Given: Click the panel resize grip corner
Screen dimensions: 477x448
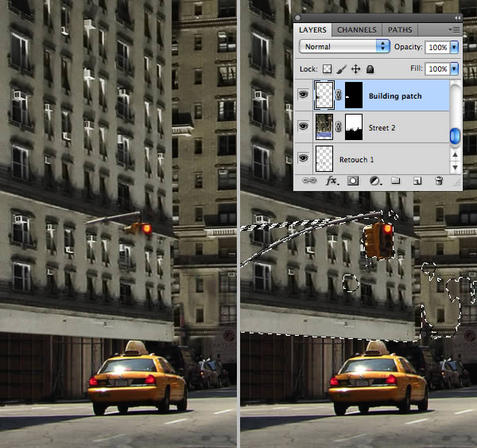Looking at the screenshot, I should pos(457,183).
